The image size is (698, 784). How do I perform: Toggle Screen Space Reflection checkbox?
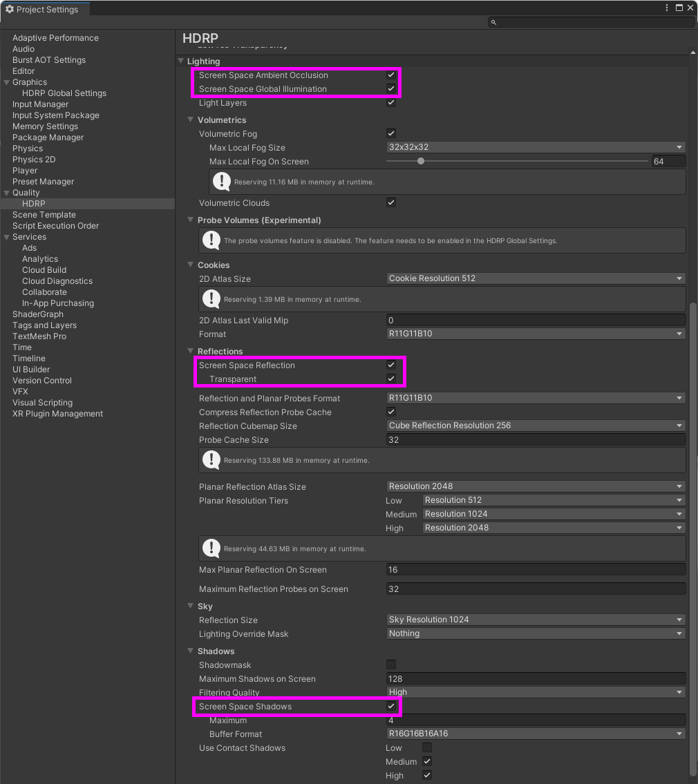tap(391, 365)
